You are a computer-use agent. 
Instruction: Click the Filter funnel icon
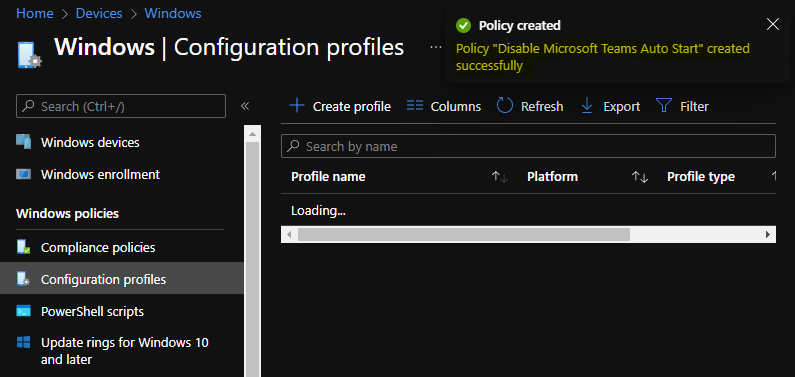click(x=664, y=106)
